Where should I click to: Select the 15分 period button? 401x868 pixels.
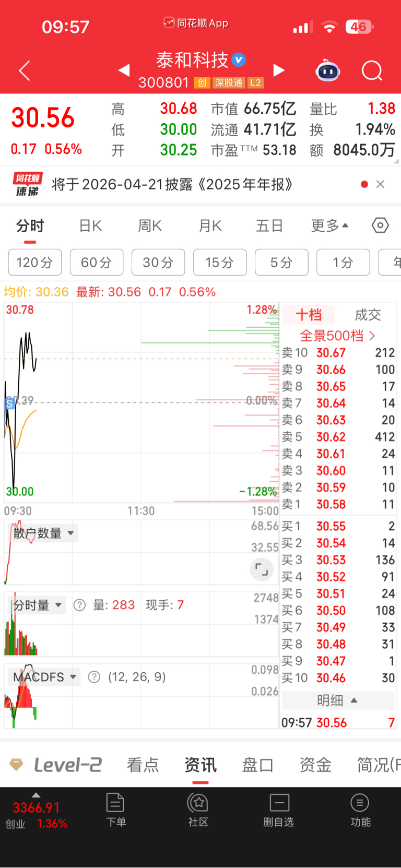[220, 262]
